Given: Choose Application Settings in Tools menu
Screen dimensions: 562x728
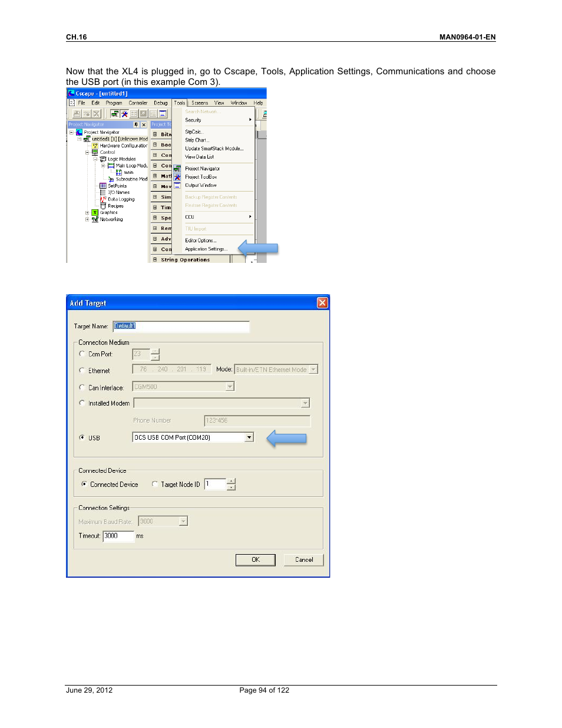Looking at the screenshot, I should tap(206, 249).
